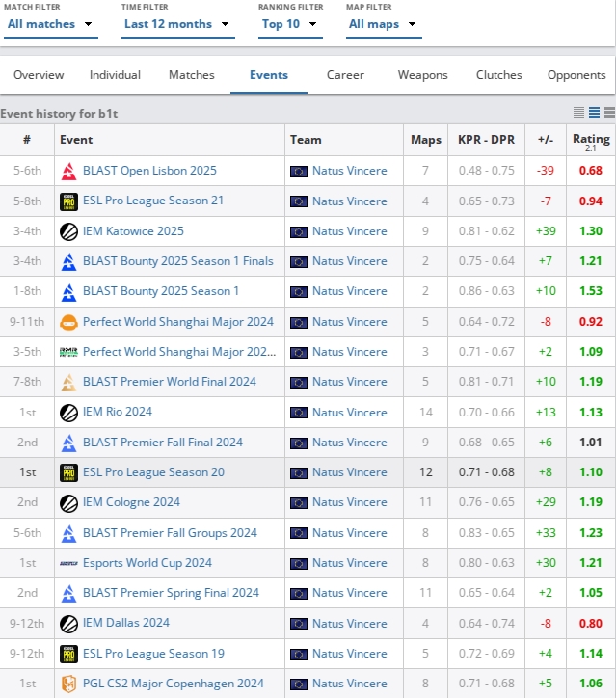Click BLAST Premier World Final 2024 logo
The height and width of the screenshot is (698, 616).
(x=68, y=383)
